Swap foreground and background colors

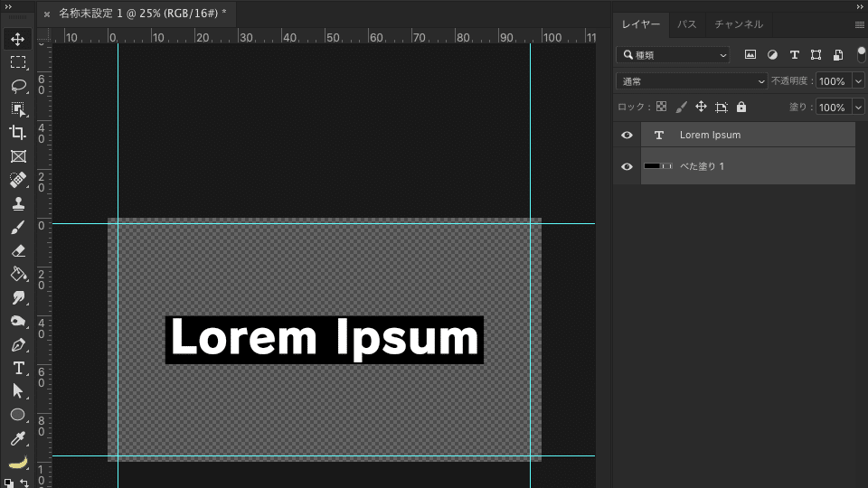click(24, 483)
